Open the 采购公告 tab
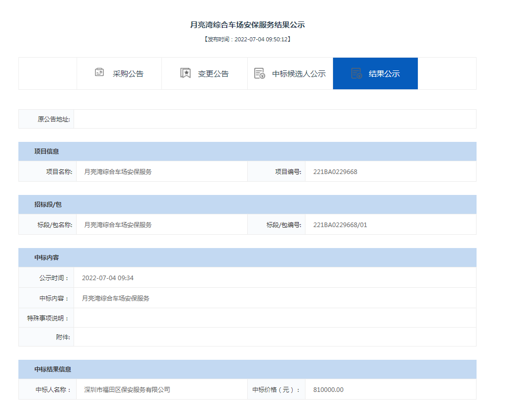This screenshot has width=521, height=420. coord(120,73)
